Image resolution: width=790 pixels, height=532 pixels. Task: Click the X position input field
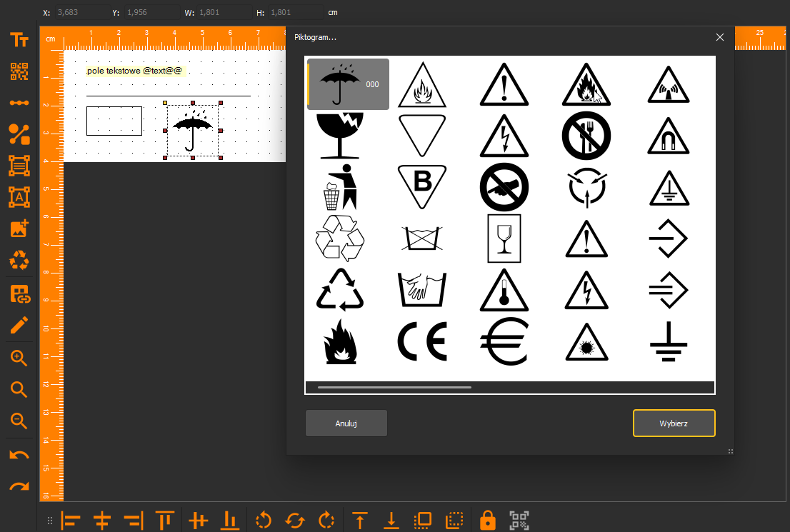82,12
